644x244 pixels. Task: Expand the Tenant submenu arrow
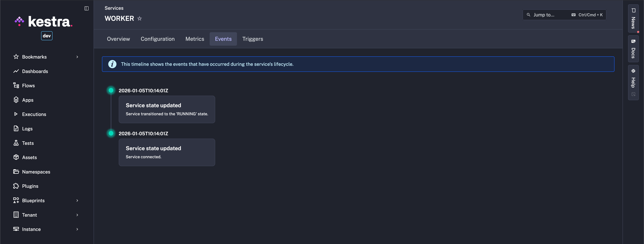coord(77,215)
